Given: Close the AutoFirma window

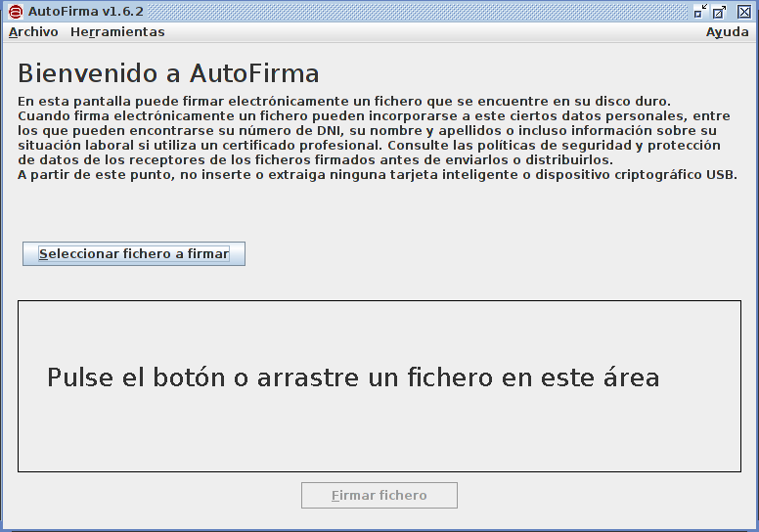Looking at the screenshot, I should 743,12.
